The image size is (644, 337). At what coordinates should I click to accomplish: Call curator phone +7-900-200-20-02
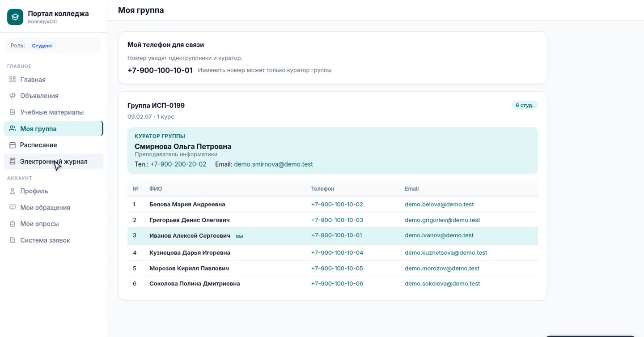[178, 164]
